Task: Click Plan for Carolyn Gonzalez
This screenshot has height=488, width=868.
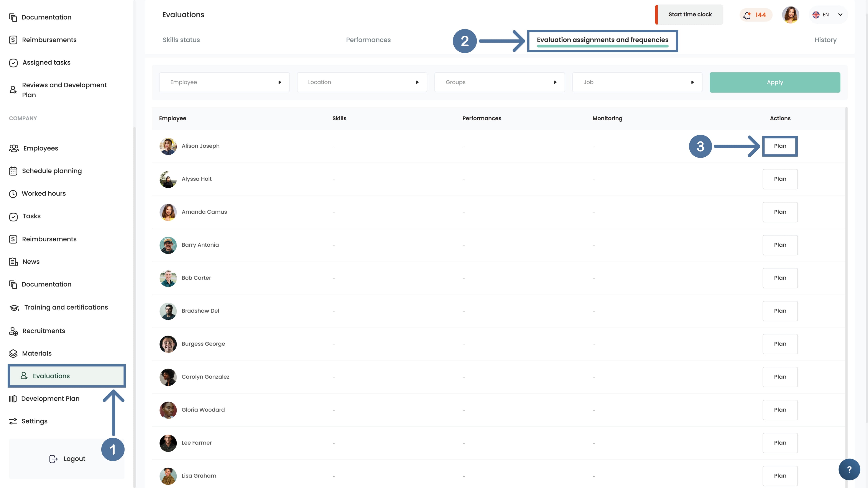Action: 780,377
